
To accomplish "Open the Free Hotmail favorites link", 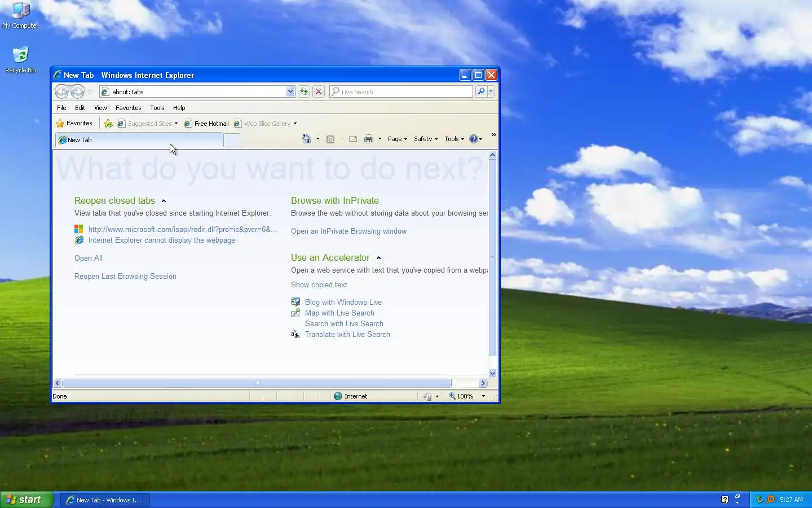I will 206,124.
